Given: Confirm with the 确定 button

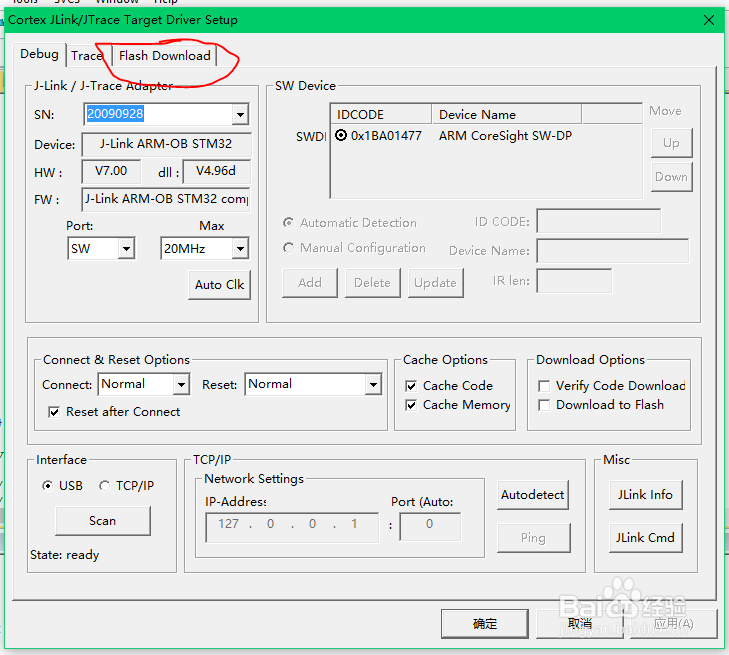Looking at the screenshot, I should (485, 623).
